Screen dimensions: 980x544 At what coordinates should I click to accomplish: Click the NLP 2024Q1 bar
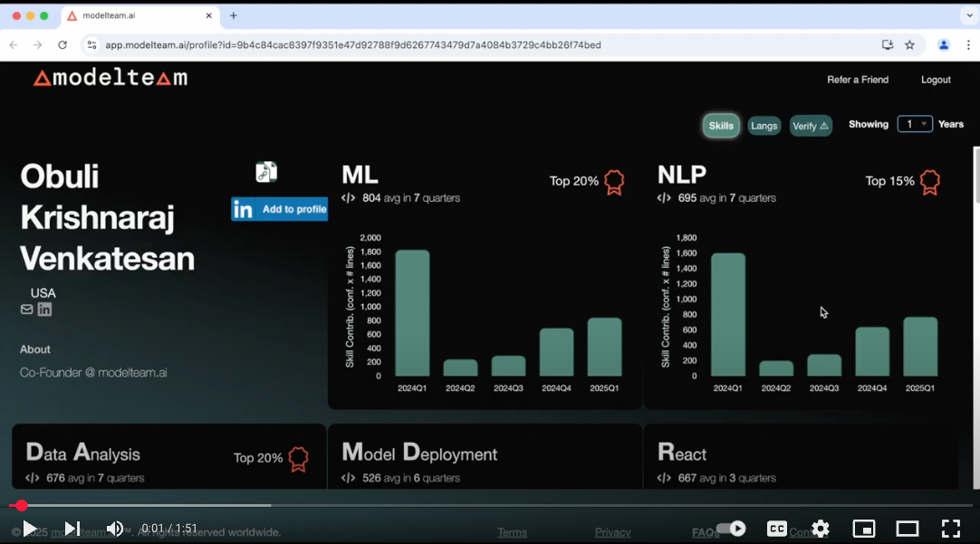coord(727,314)
